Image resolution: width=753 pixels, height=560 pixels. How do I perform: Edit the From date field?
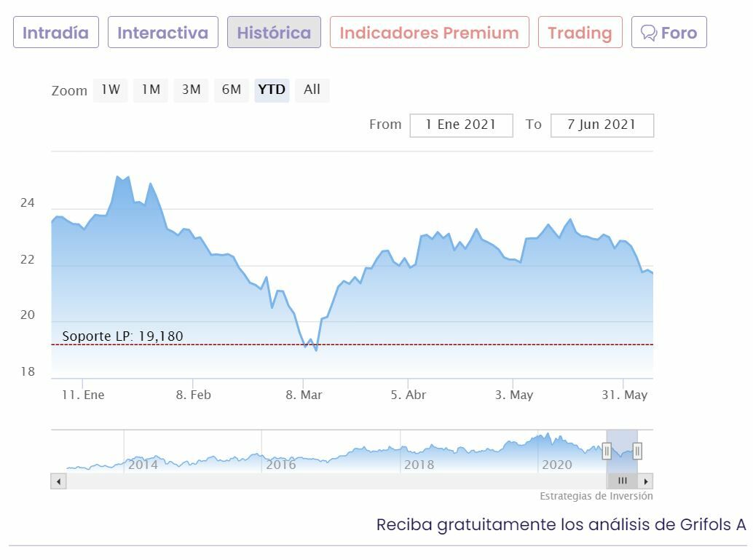[461, 125]
